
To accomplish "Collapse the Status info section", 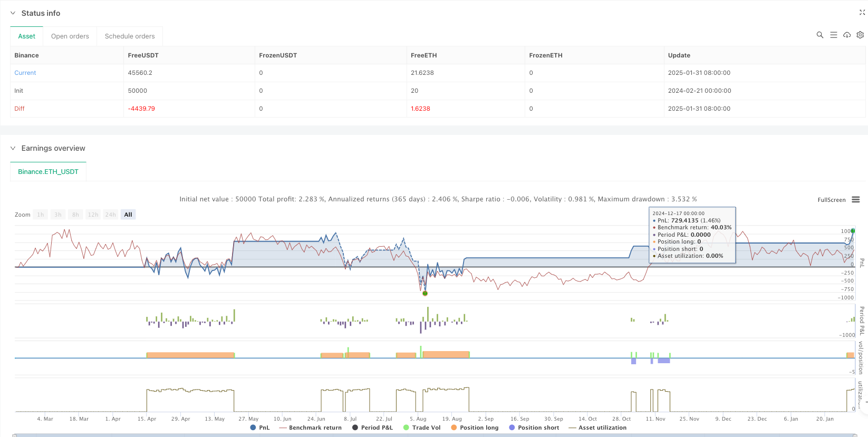I will coord(13,13).
